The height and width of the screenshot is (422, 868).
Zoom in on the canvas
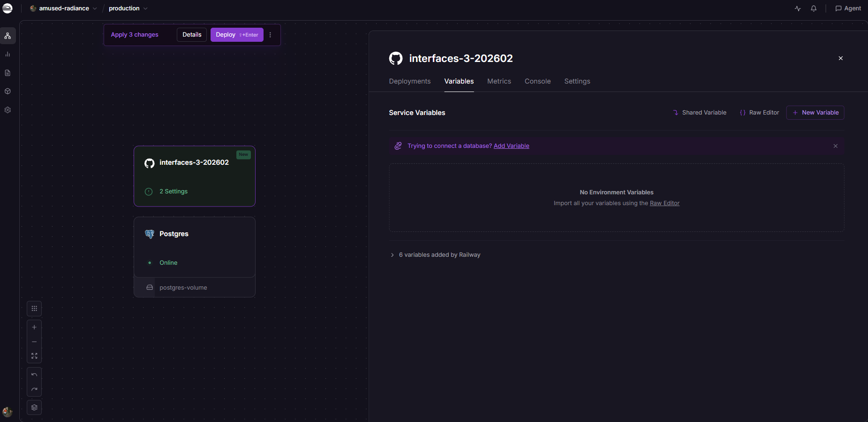click(34, 327)
